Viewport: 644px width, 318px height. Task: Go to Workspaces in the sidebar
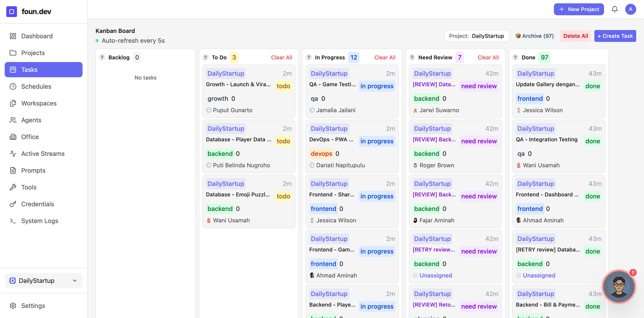[44, 103]
